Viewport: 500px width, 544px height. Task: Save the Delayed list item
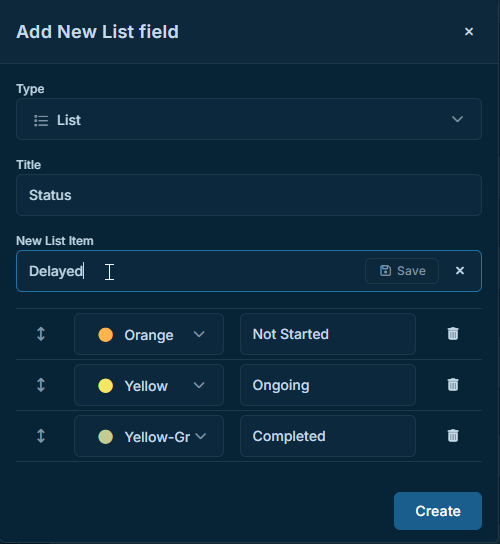pyautogui.click(x=402, y=271)
